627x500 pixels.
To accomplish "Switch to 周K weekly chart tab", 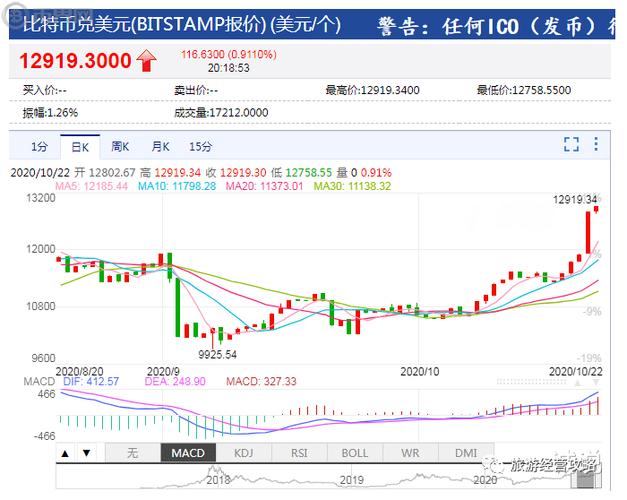I will pyautogui.click(x=120, y=147).
